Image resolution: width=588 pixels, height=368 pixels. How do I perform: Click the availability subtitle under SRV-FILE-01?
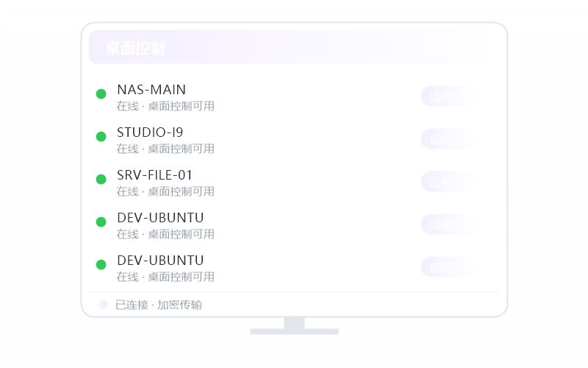click(165, 191)
